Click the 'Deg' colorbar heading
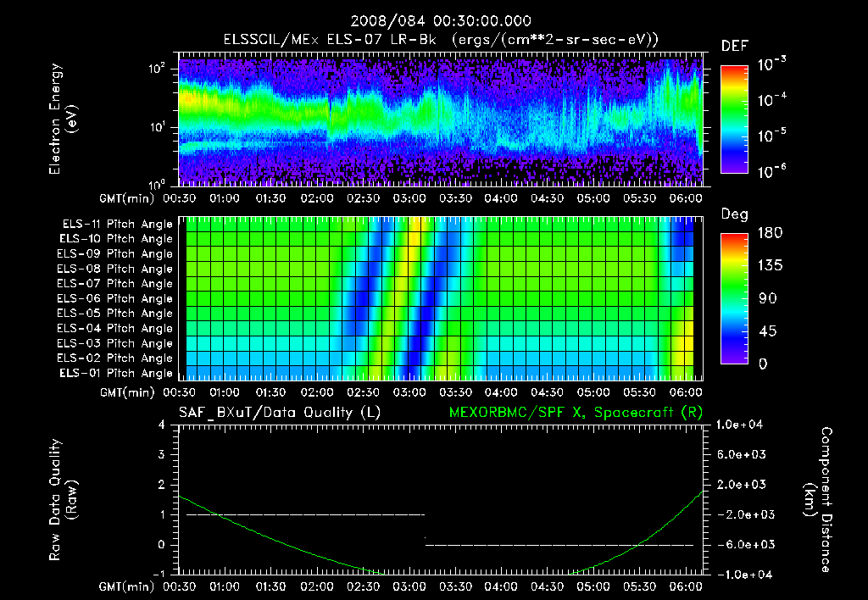 pos(735,214)
